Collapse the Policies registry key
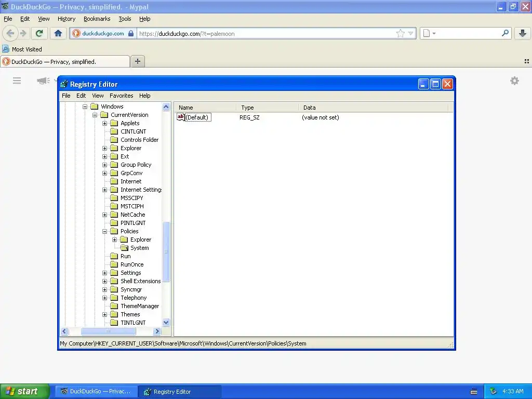Screen dimensions: 532x399 [104, 231]
